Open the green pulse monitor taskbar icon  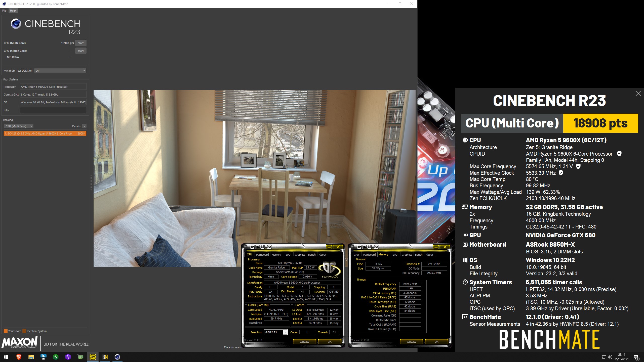[x=56, y=357]
